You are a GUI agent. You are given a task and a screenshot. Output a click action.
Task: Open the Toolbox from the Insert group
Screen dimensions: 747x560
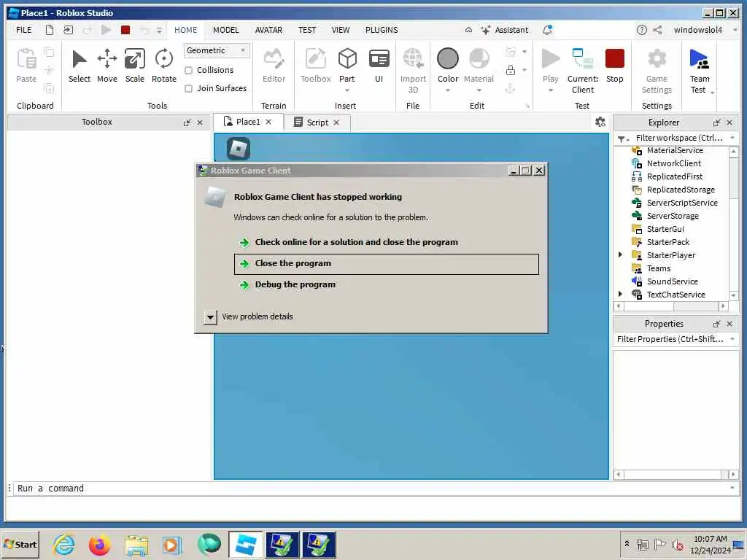pos(315,66)
